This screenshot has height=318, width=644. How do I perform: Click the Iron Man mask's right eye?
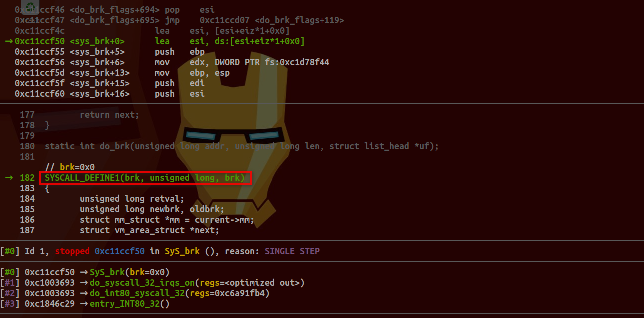coord(265,135)
